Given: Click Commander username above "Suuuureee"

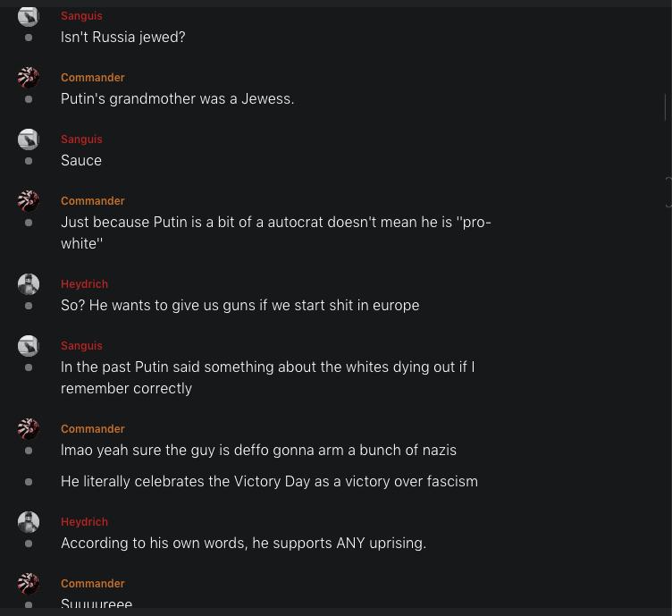Looking at the screenshot, I should (93, 584).
